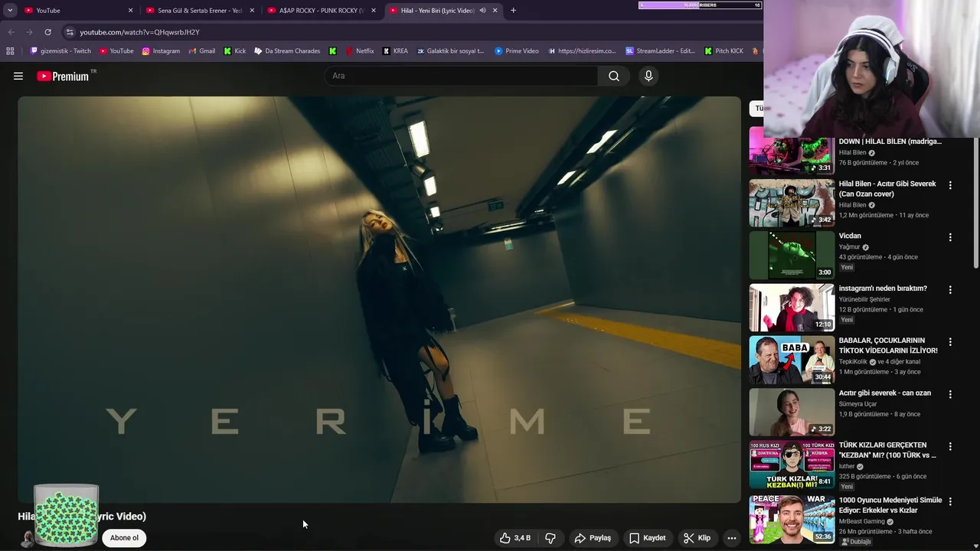Open the Instagram bookmark
The width and height of the screenshot is (980, 551).
(x=161, y=51)
